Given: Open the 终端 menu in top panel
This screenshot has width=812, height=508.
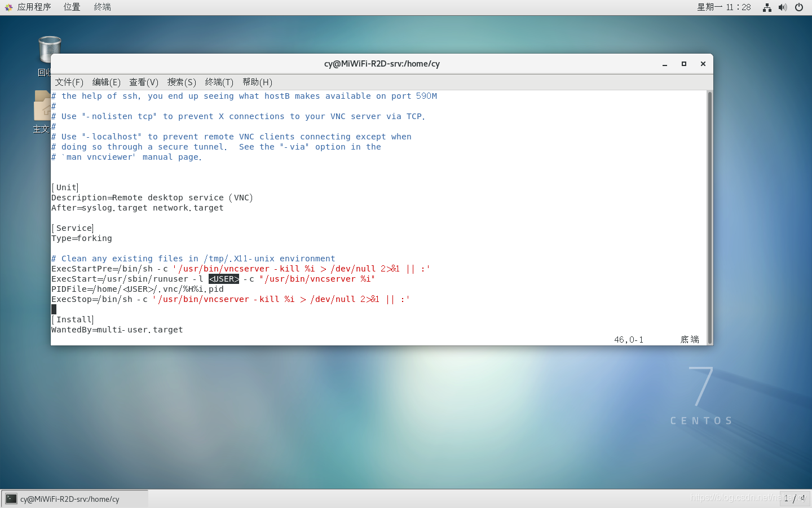Looking at the screenshot, I should [x=101, y=7].
